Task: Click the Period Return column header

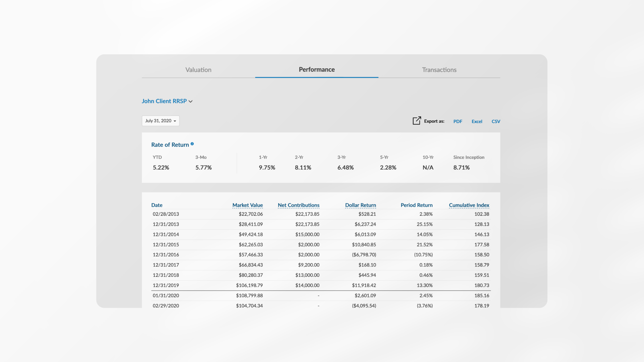Action: tap(417, 205)
